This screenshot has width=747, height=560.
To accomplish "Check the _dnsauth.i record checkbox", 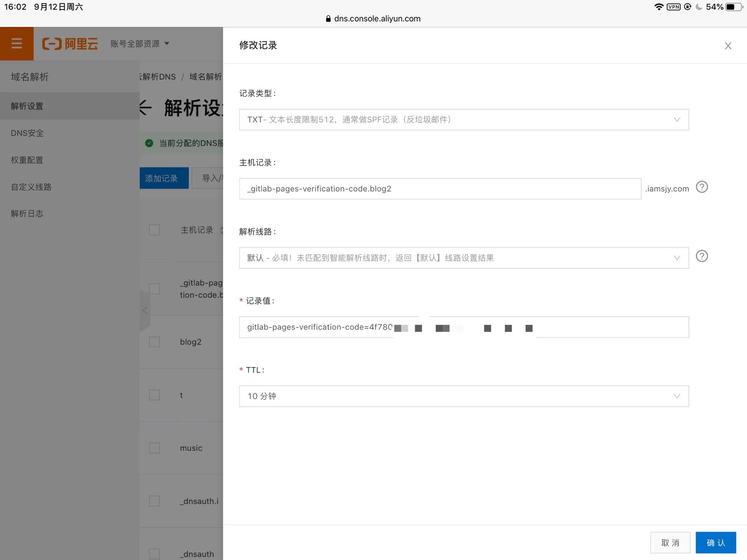I will tap(154, 501).
